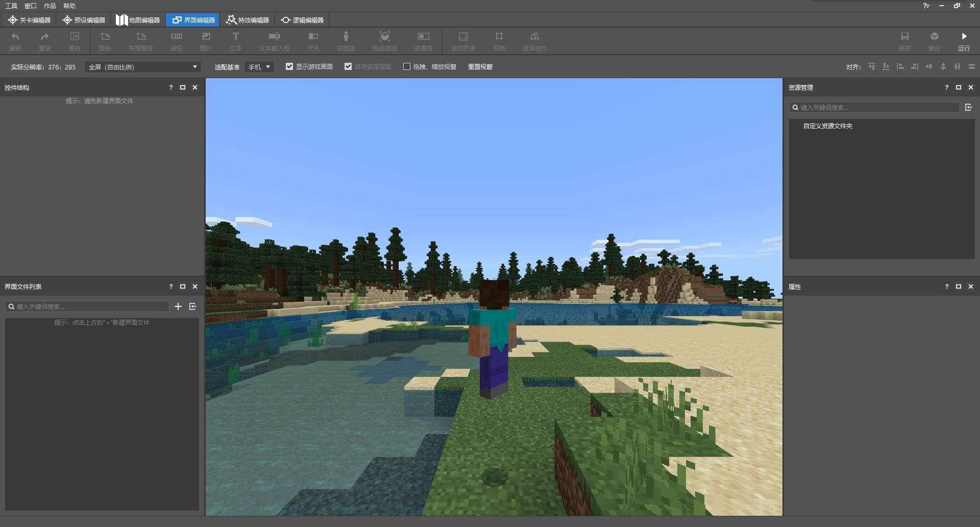Click the align left icon
The width and height of the screenshot is (980, 527).
pyautogui.click(x=900, y=67)
